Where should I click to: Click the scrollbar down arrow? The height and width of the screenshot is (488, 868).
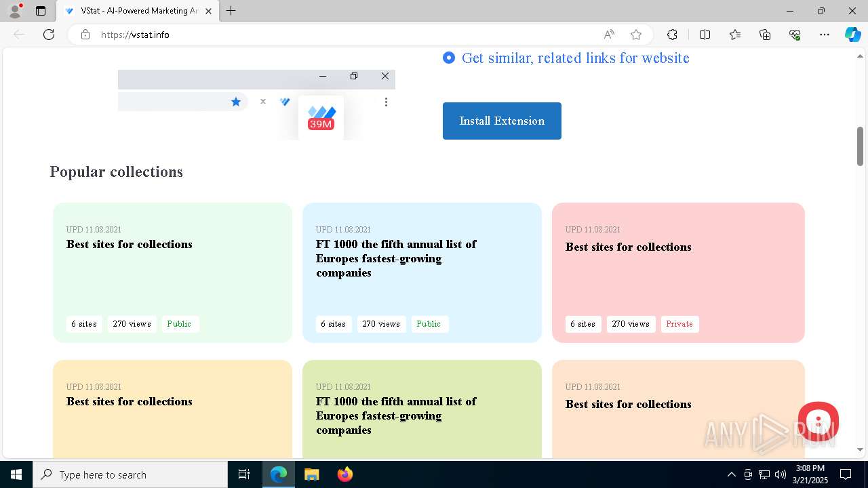pyautogui.click(x=860, y=449)
